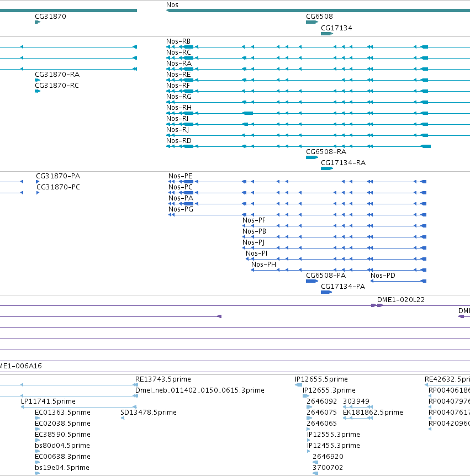The image size is (470, 476).
Task: Click the top "Nos" gene label
Action: click(172, 5)
